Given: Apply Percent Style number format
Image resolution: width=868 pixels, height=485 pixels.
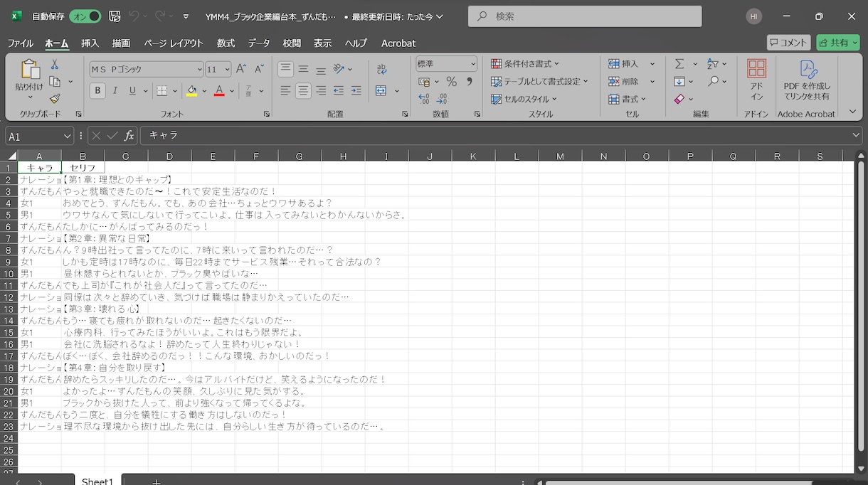Looking at the screenshot, I should (x=451, y=82).
